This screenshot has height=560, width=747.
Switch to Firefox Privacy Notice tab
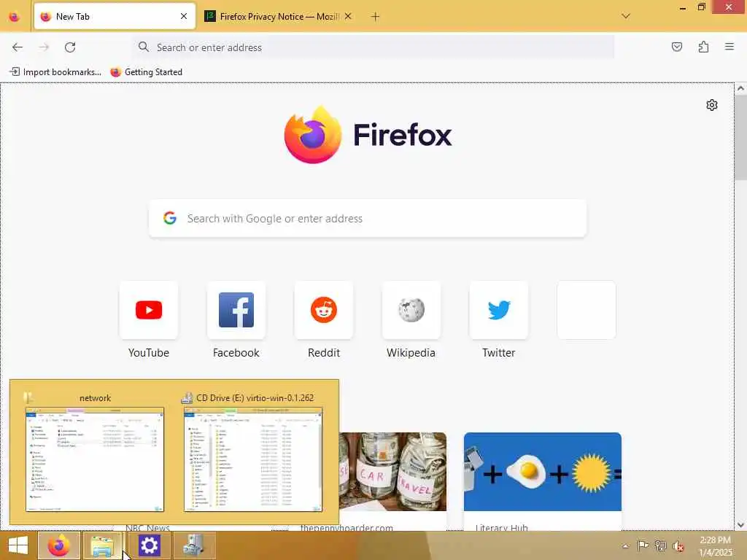pos(279,17)
